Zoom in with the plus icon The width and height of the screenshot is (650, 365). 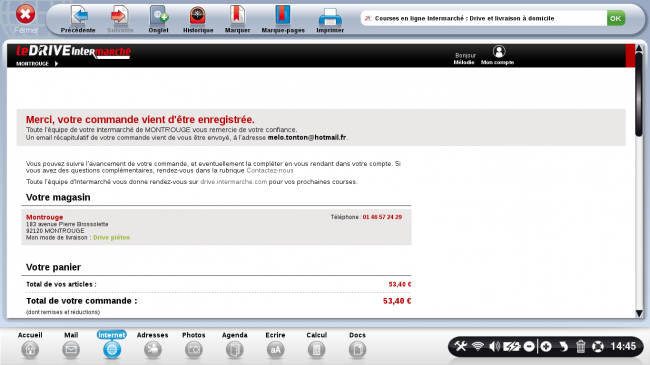(x=546, y=346)
